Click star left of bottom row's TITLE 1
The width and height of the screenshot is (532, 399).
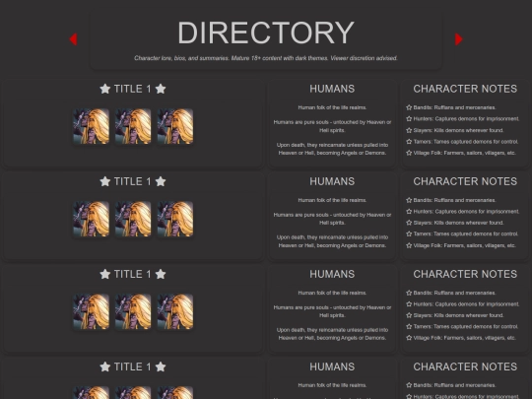point(105,366)
